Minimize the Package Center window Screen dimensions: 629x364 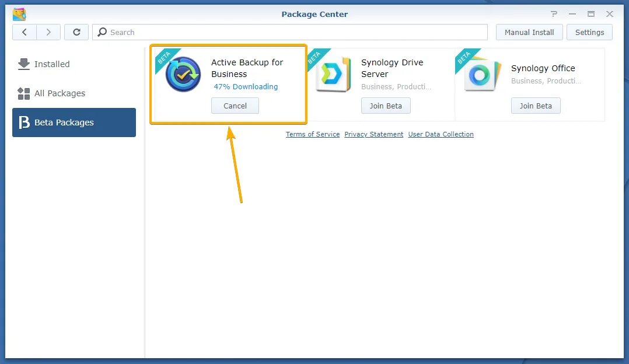(x=572, y=14)
